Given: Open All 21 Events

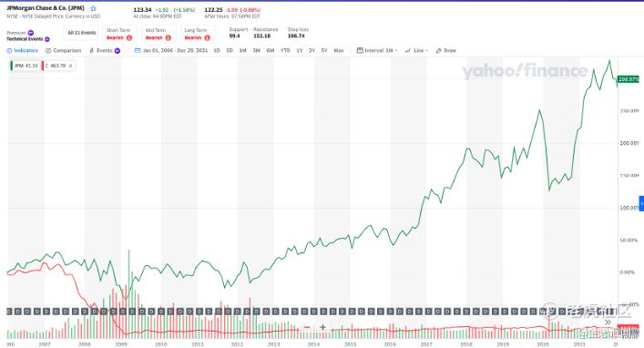Looking at the screenshot, I should 82,33.
